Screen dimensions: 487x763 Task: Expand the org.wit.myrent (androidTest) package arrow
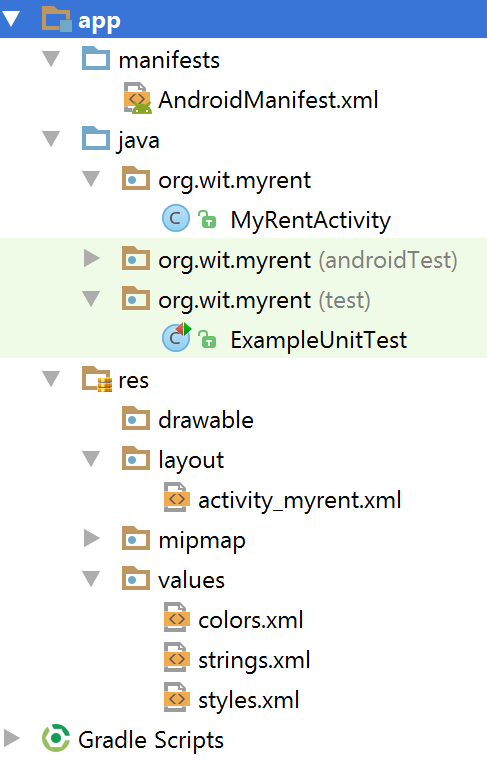pos(91,259)
